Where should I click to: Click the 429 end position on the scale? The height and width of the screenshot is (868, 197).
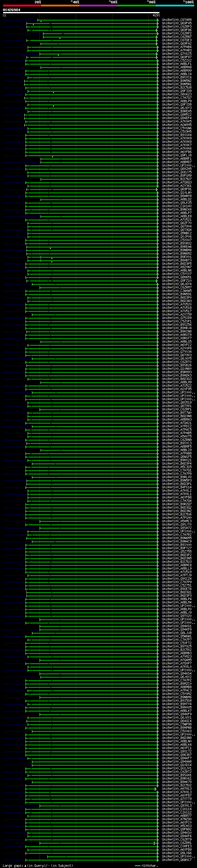(x=155, y=15)
